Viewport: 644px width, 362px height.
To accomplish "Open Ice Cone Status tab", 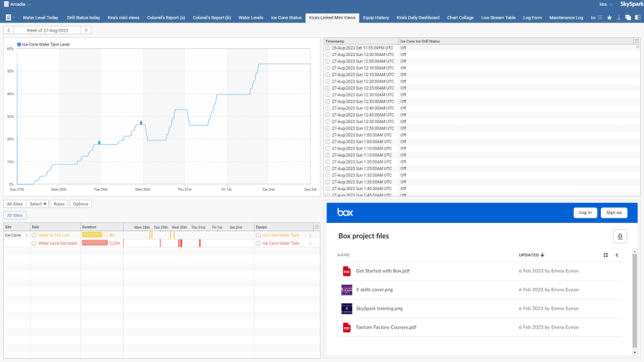I will [286, 17].
